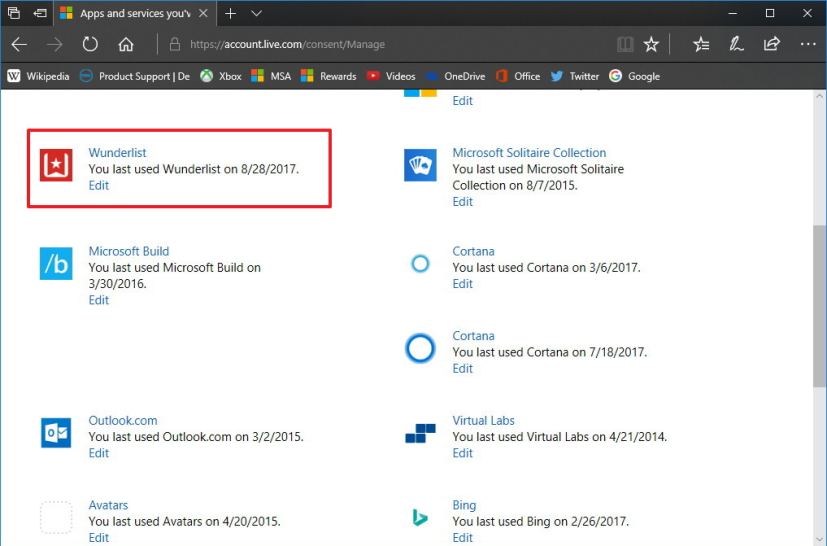
Task: Click the Virtual Labs icon
Action: tap(420, 433)
